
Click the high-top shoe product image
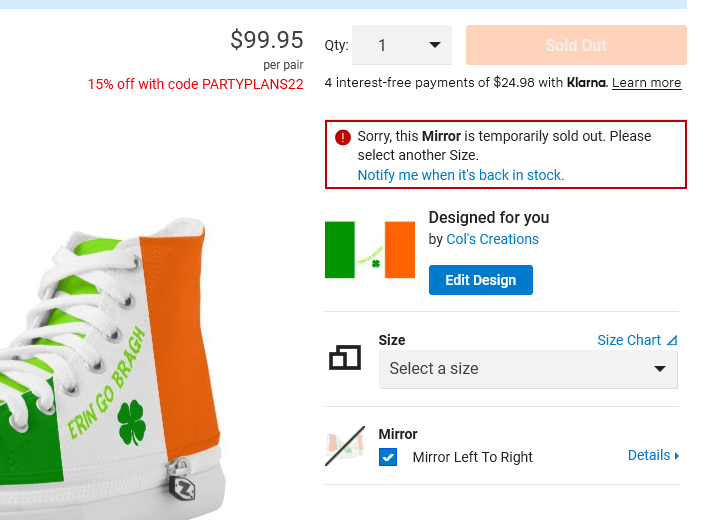pos(110,370)
